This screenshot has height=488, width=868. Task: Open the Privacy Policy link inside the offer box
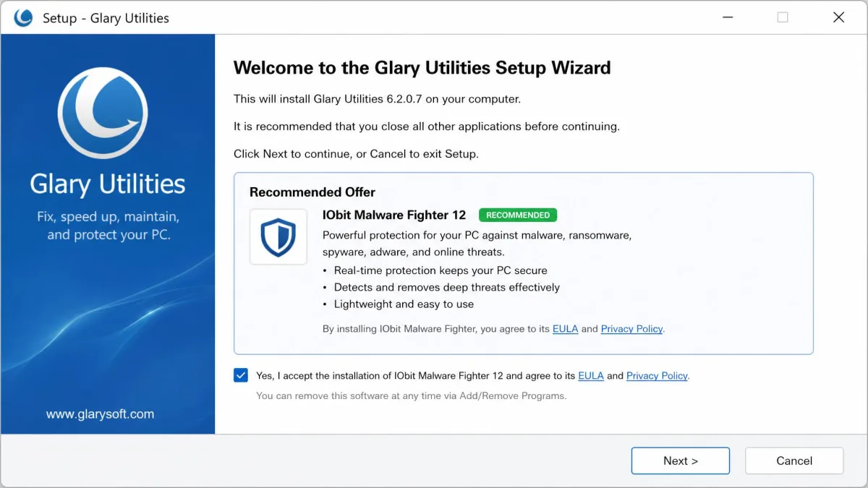631,329
